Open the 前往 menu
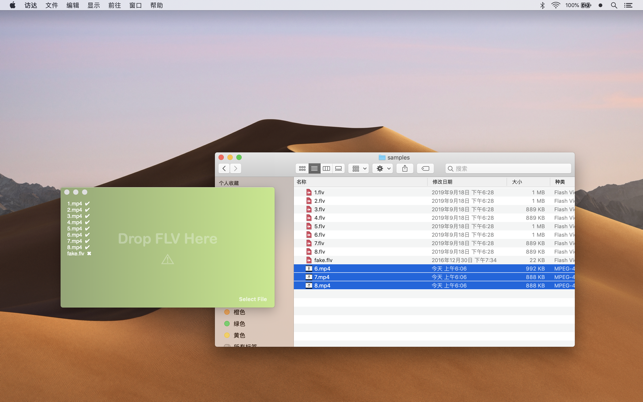Viewport: 643px width, 402px height. (114, 5)
